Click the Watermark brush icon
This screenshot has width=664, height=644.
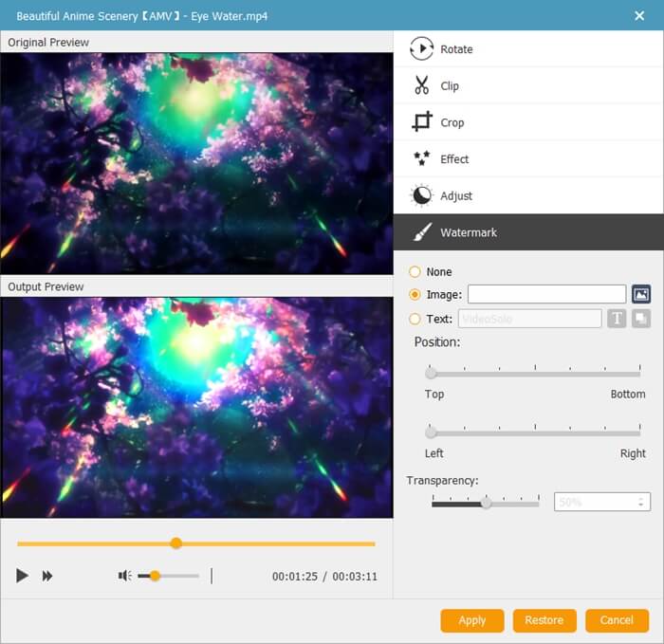422,232
